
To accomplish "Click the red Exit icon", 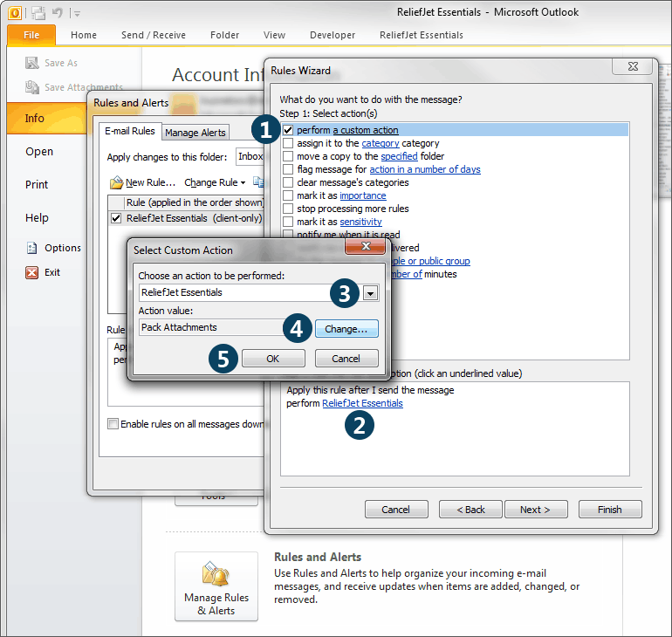I will click(x=31, y=272).
